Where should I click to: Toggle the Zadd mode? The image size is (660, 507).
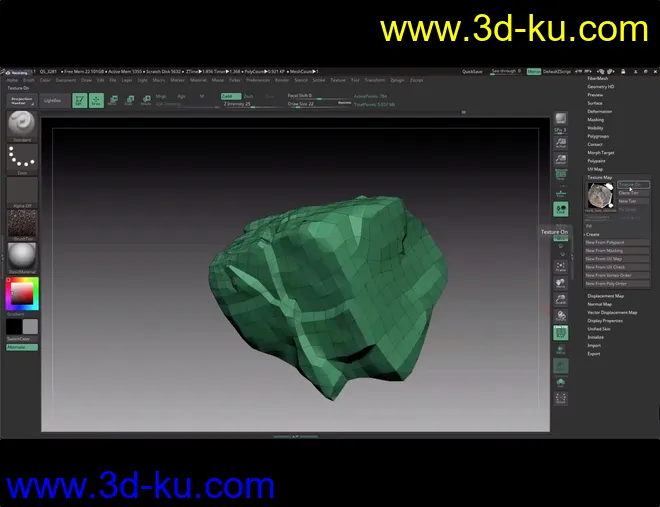click(231, 96)
